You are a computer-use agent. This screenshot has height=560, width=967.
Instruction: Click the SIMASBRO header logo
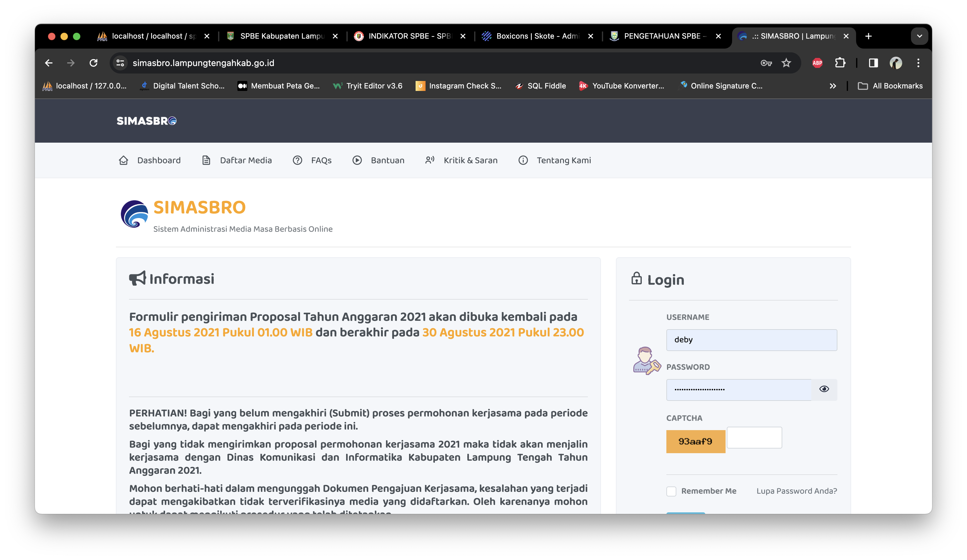[146, 121]
